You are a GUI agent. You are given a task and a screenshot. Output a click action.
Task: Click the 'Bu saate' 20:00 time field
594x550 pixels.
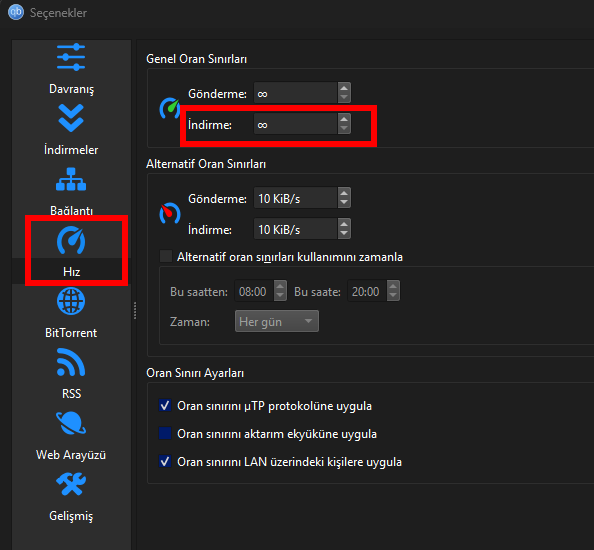[367, 291]
